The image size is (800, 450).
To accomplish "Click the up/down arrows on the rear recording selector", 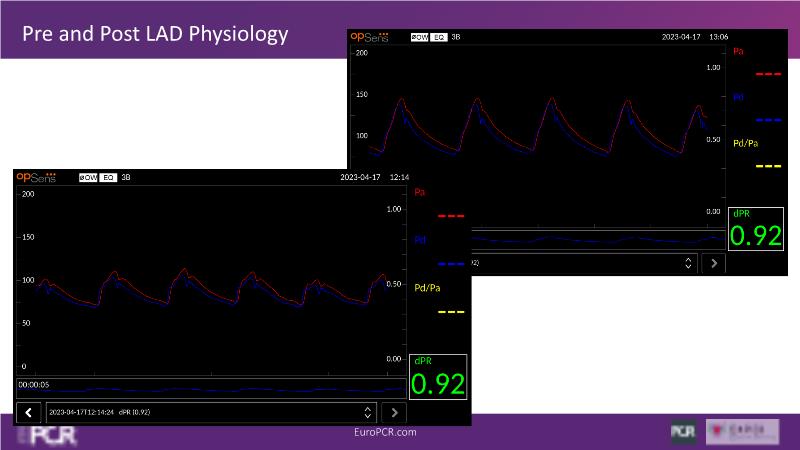I will (688, 263).
